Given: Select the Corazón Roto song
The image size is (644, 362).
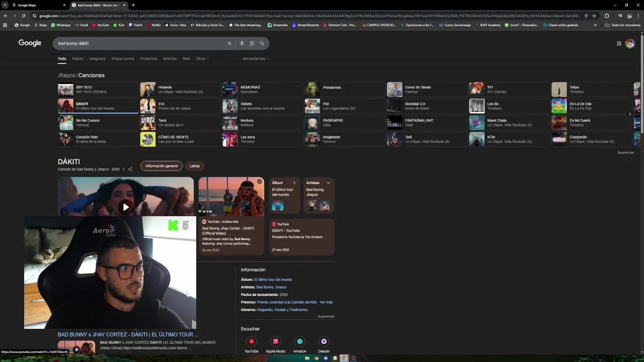Looking at the screenshot, I should coord(98,139).
